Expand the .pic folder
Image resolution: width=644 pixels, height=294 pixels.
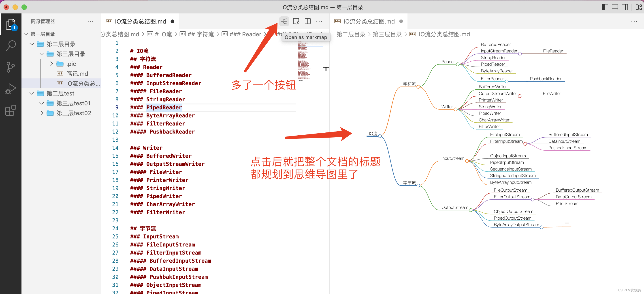tap(51, 64)
